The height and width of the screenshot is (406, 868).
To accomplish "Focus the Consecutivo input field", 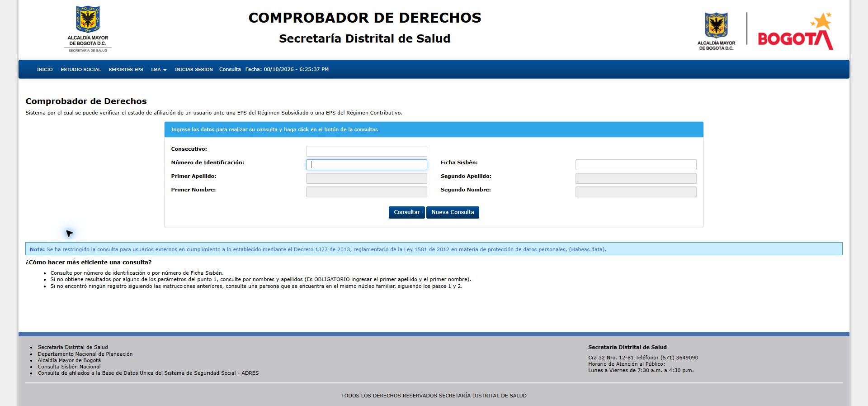I will pos(367,151).
